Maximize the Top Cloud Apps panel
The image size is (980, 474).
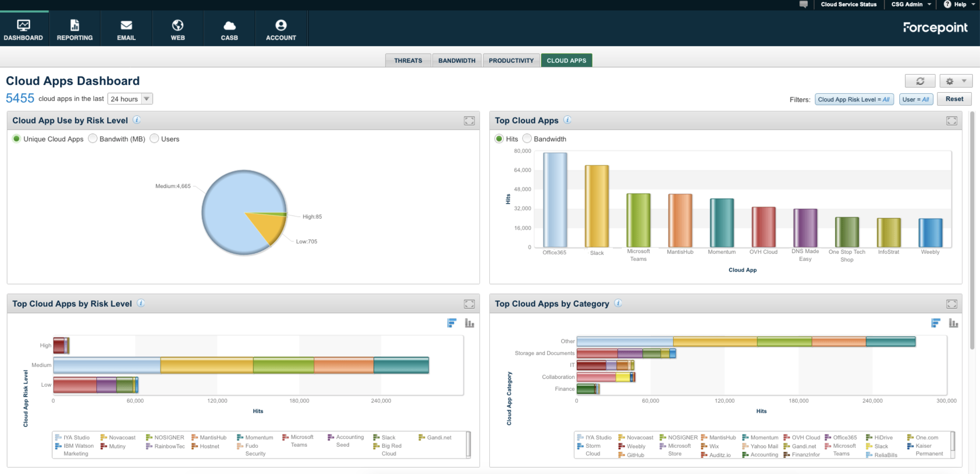click(x=952, y=121)
